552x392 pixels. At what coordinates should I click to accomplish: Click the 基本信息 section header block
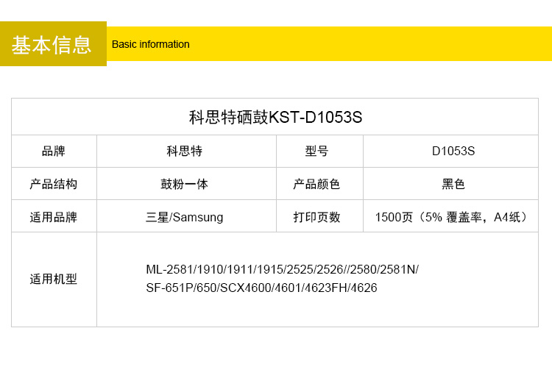point(53,44)
